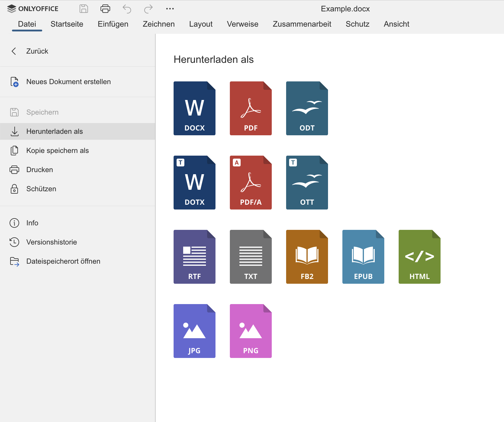Open the Schützen menu entry
504x422 pixels.
coord(41,189)
